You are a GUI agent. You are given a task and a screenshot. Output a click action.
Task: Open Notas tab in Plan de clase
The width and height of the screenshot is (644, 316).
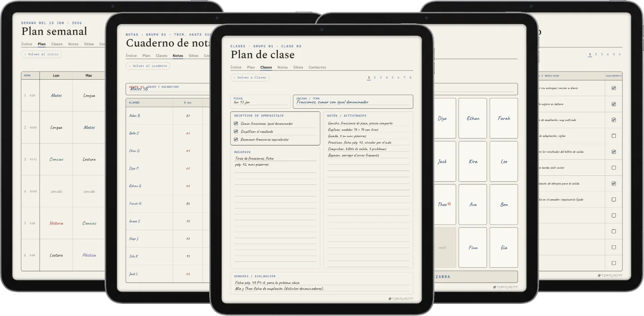tap(283, 67)
